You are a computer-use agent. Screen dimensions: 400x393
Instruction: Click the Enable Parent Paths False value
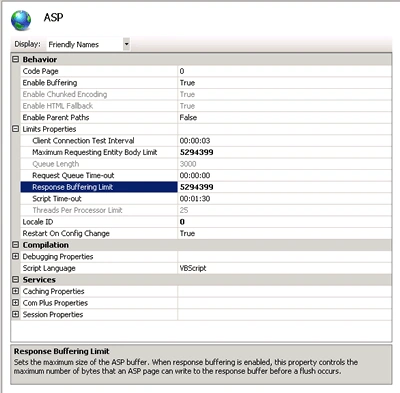click(x=188, y=117)
